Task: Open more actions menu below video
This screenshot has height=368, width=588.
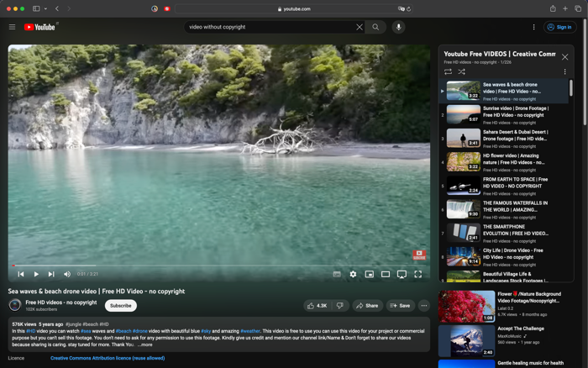Action: (423, 306)
